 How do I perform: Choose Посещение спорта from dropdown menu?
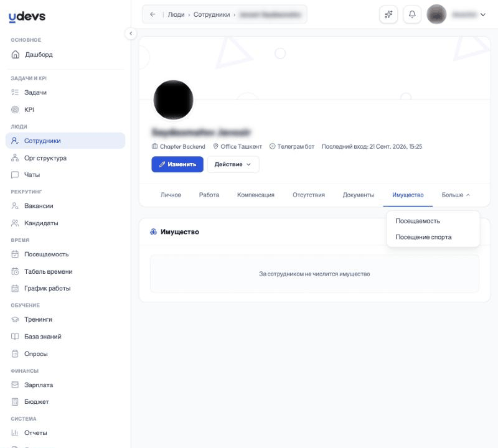coord(423,237)
